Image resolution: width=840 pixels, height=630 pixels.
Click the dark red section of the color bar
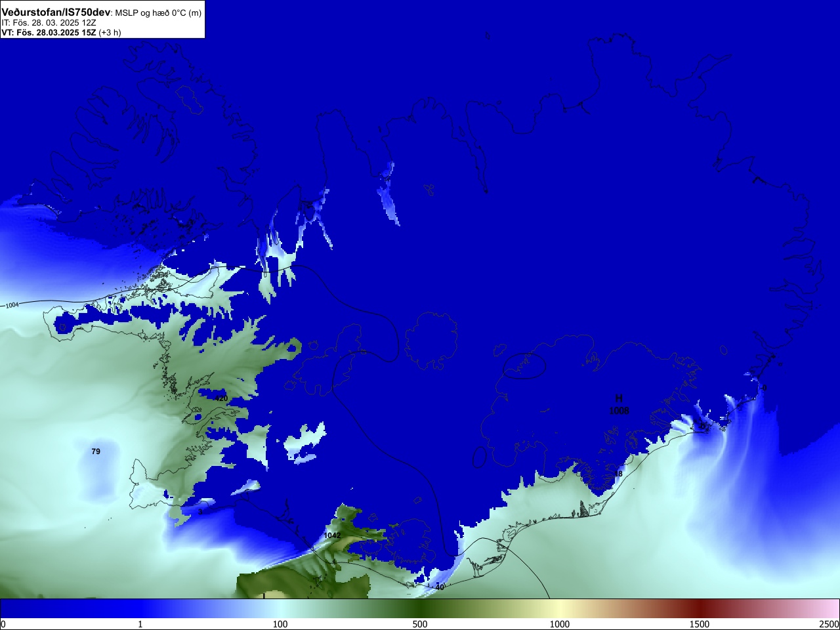[700, 609]
